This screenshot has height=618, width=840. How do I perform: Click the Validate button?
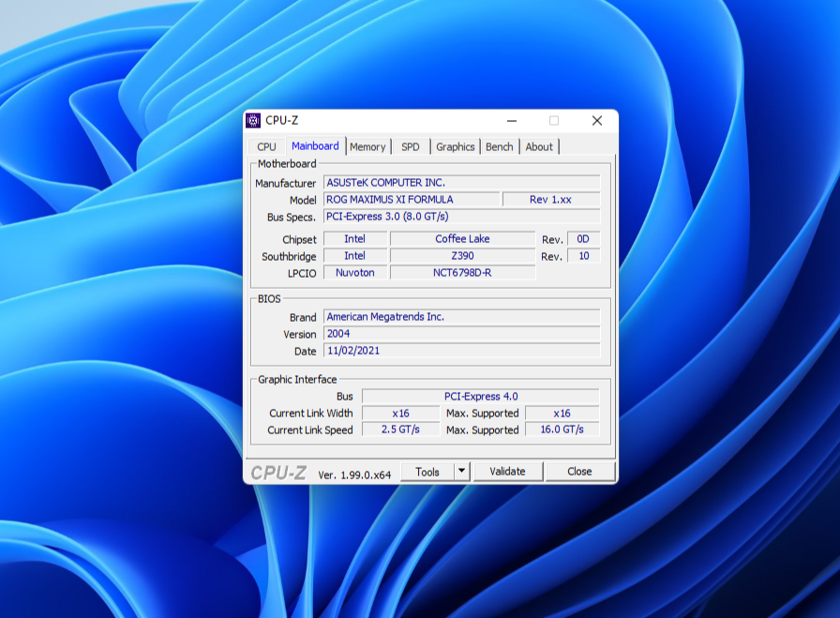[x=507, y=472]
